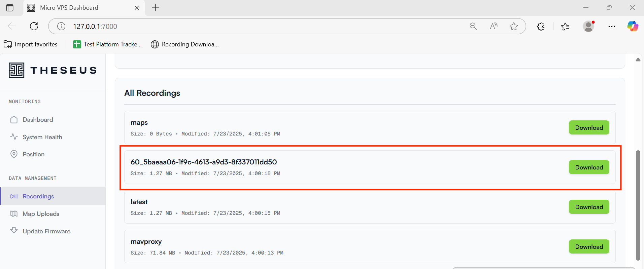Screen dimensions: 644x269
Task: Open the Recordings menu item
Action: coord(38,196)
